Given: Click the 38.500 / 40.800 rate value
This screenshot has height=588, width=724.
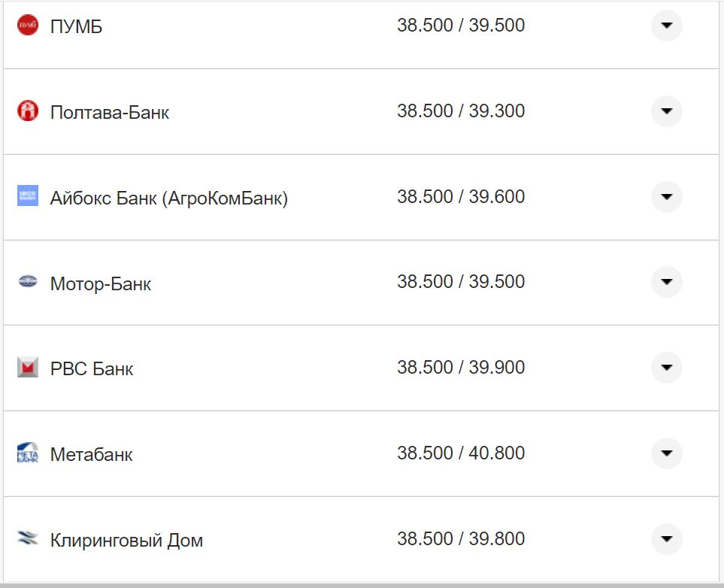Looking at the screenshot, I should point(461,453).
